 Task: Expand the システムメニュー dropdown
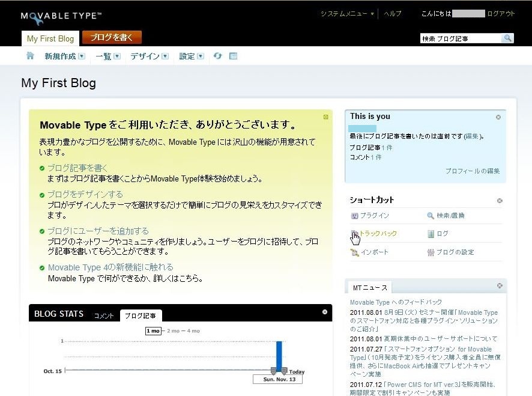347,14
